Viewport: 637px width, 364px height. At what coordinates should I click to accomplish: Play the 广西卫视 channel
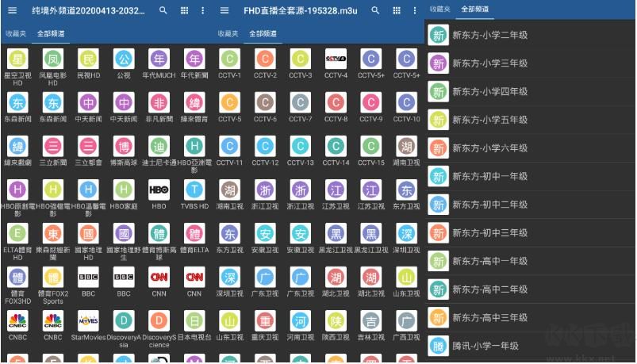(x=407, y=325)
